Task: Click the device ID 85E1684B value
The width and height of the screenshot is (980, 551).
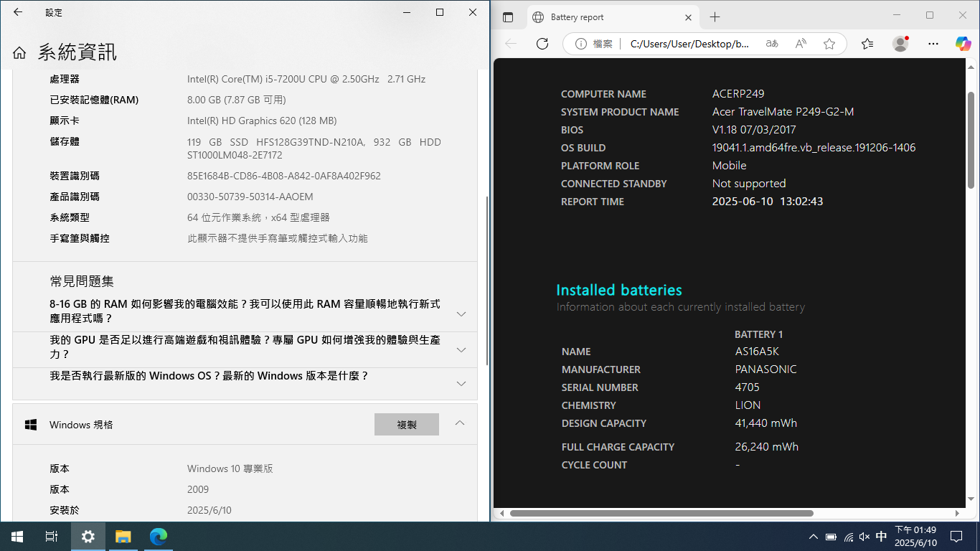Action: [284, 176]
